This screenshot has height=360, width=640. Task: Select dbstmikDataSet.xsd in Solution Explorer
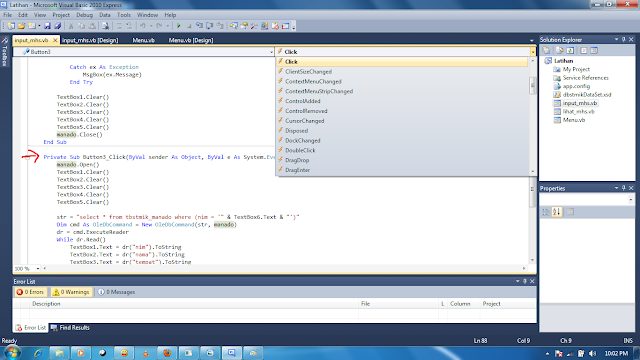point(587,95)
